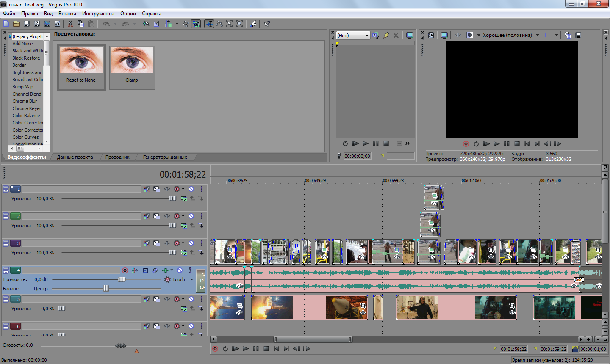Click the Save project floppy disk icon

point(27,24)
